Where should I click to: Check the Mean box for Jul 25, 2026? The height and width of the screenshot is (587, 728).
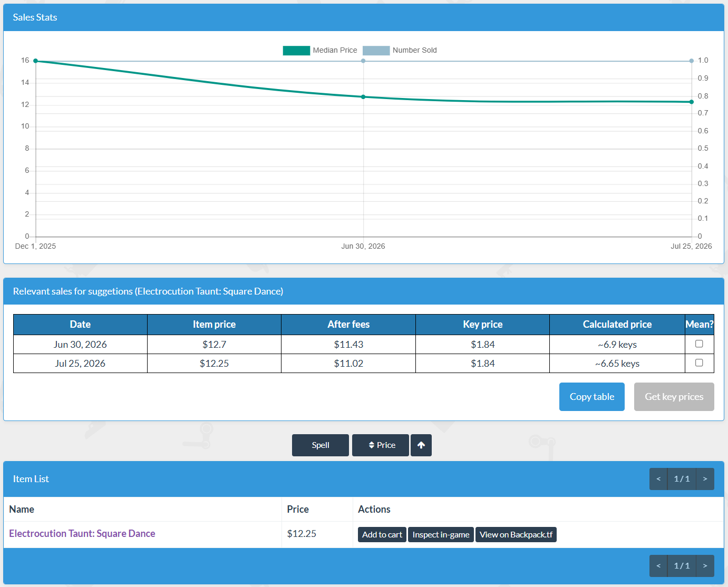click(699, 363)
